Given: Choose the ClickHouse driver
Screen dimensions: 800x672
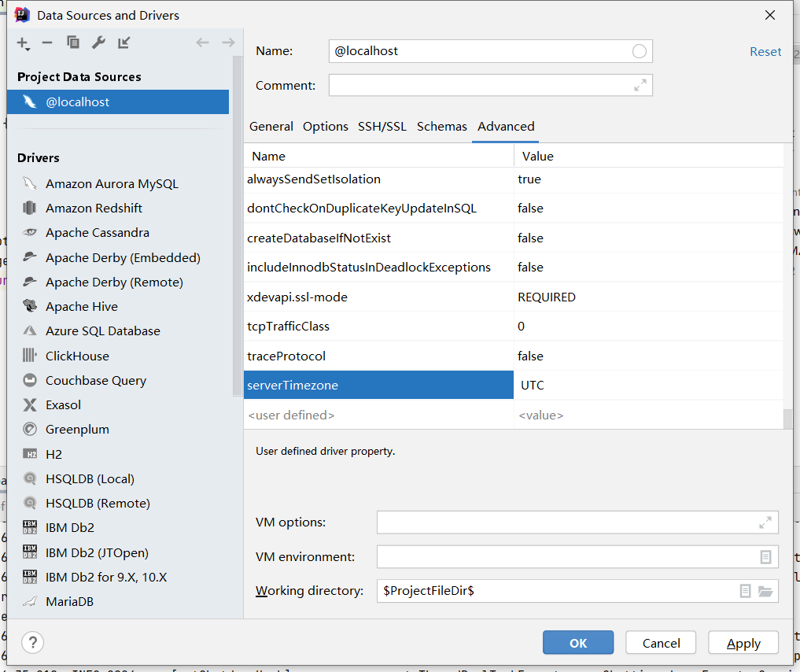Looking at the screenshot, I should [x=77, y=356].
